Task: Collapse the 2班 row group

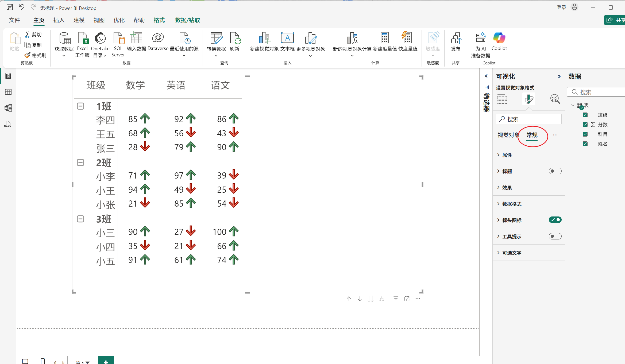Action: pos(80,162)
